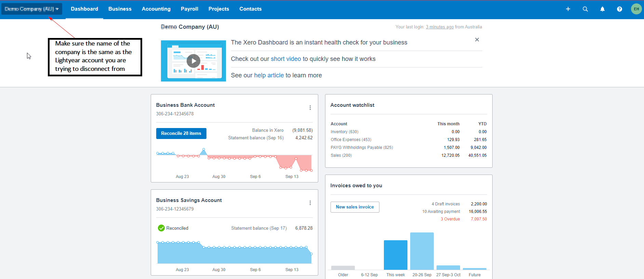Open Office Expenses (453) watchlist account
The image size is (644, 279).
(x=351, y=140)
